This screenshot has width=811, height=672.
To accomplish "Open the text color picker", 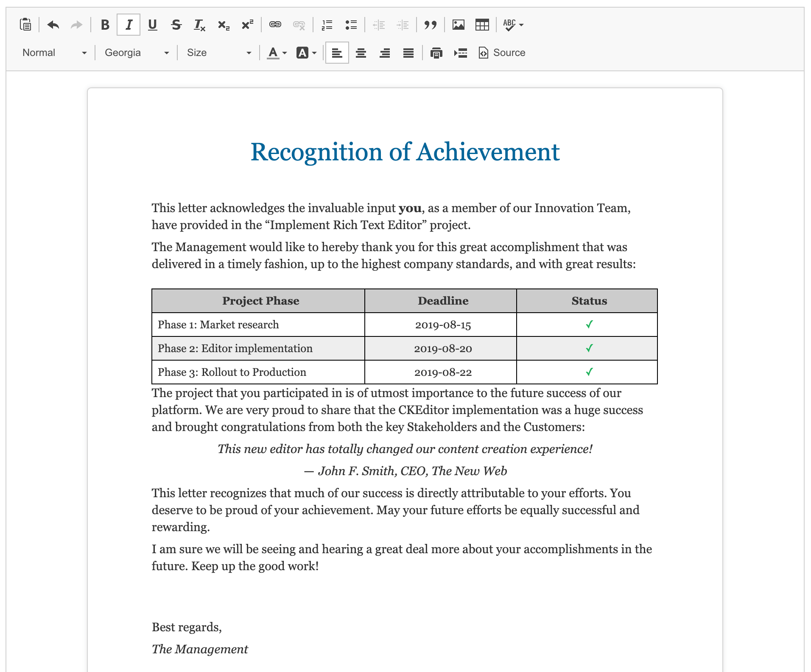I will tap(277, 53).
